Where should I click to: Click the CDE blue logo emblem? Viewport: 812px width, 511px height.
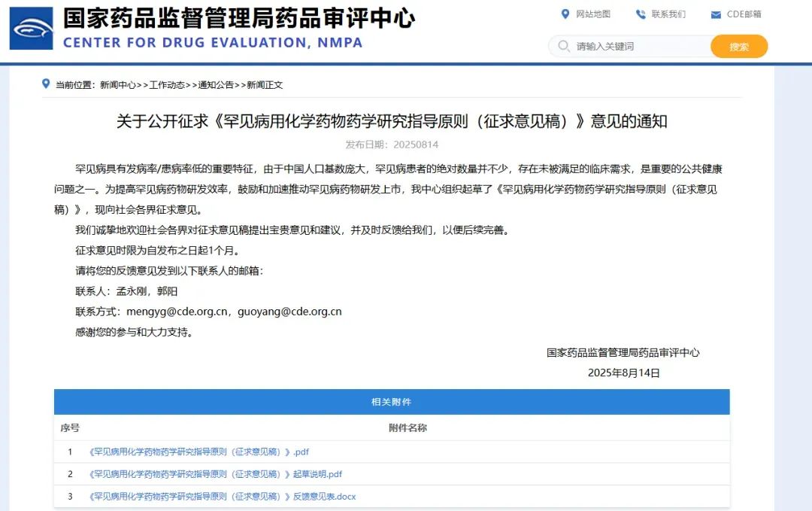tap(31, 28)
